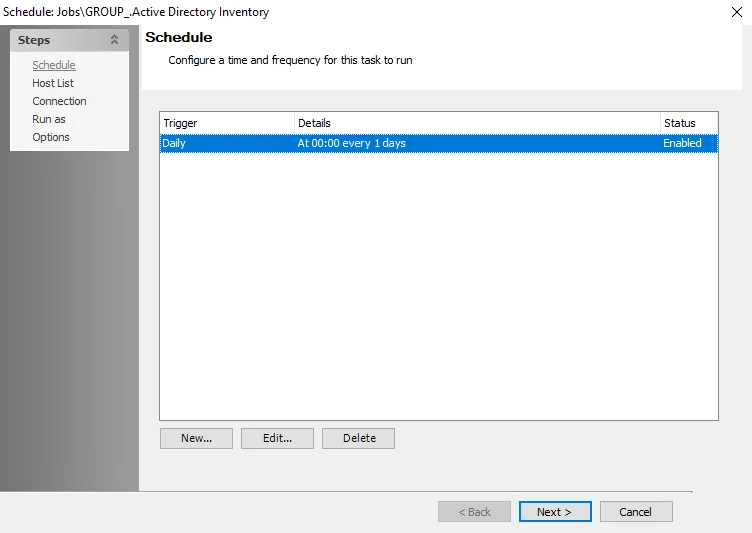Viewport: 752px width, 533px height.
Task: Close the Schedule dialog window
Action: click(x=737, y=12)
